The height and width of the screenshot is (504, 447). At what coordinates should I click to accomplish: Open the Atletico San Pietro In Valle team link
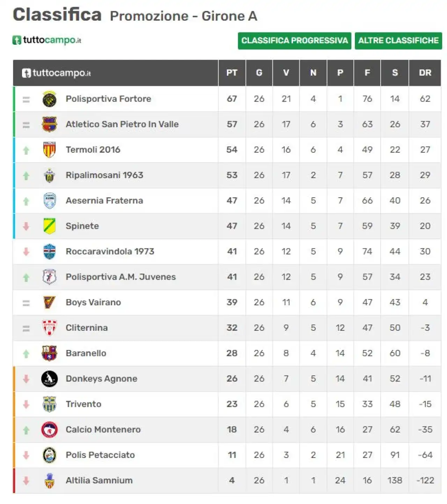[x=122, y=124]
